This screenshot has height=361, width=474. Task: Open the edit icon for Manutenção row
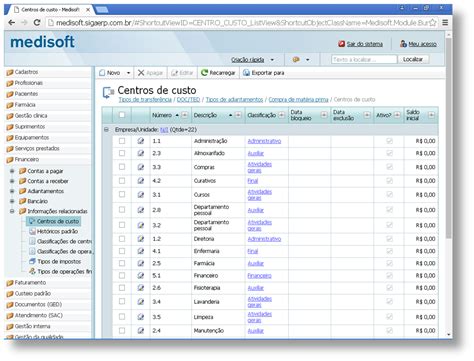141,331
